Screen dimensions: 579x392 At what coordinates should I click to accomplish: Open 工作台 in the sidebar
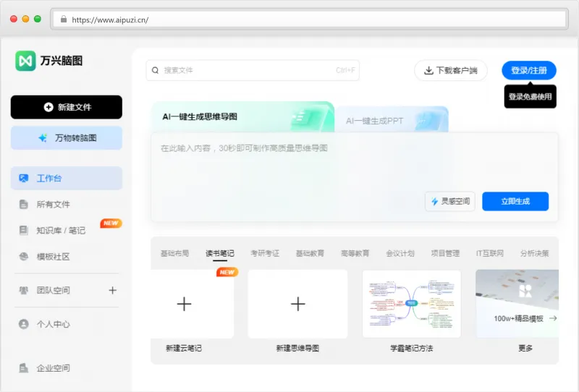[x=67, y=179]
